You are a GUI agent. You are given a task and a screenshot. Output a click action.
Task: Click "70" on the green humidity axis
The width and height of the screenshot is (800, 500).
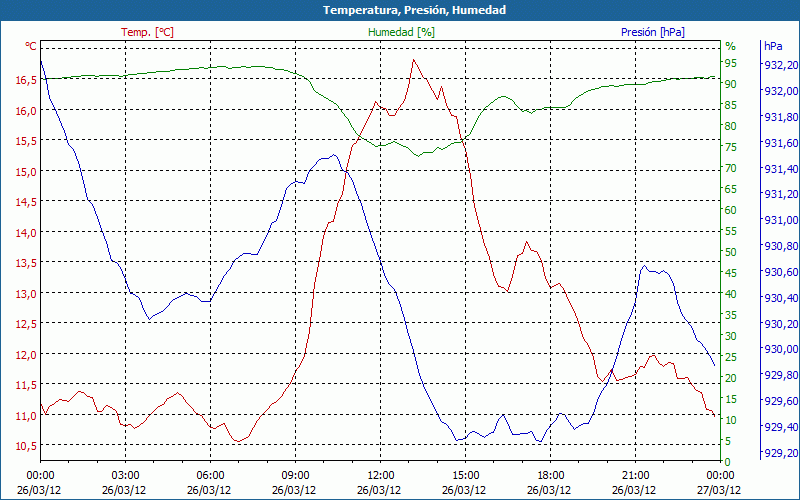click(x=731, y=168)
